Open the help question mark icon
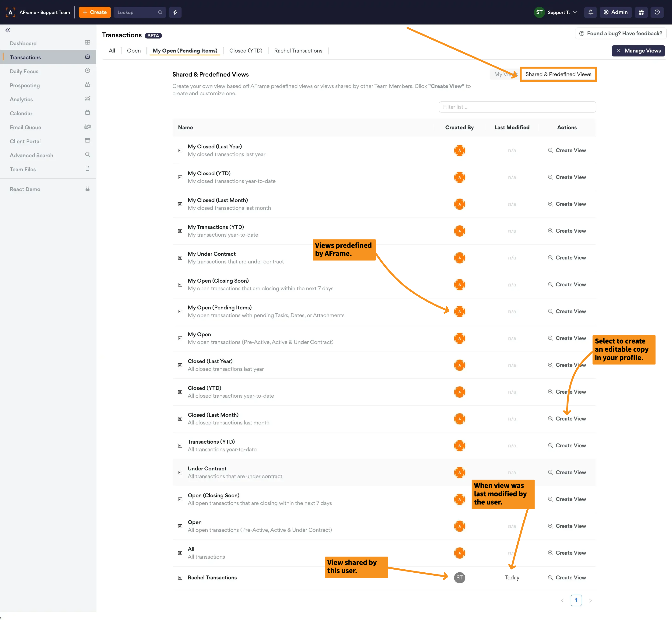 tap(657, 12)
